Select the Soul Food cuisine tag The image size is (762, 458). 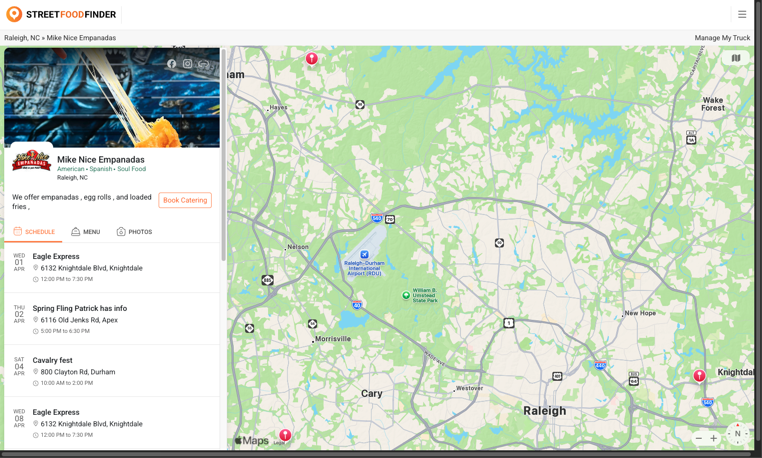pos(131,169)
